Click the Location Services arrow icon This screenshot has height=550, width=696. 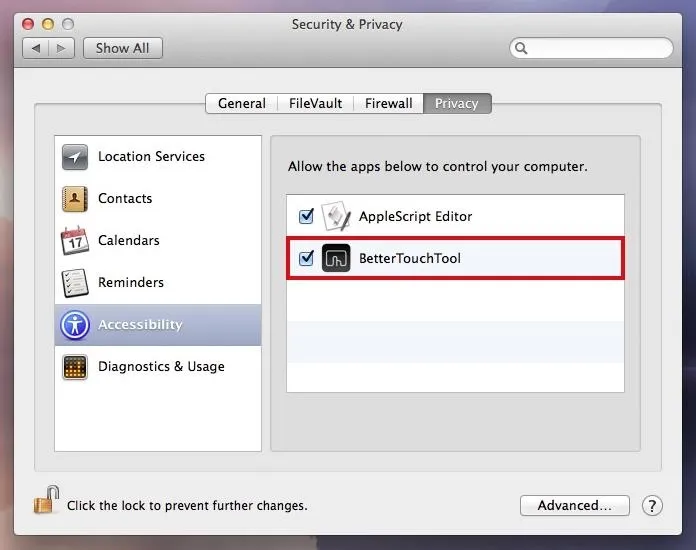75,157
